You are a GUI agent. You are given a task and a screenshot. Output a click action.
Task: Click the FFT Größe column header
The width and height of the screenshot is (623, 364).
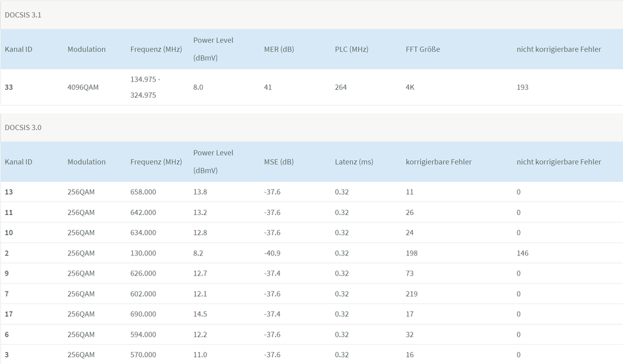coord(423,49)
